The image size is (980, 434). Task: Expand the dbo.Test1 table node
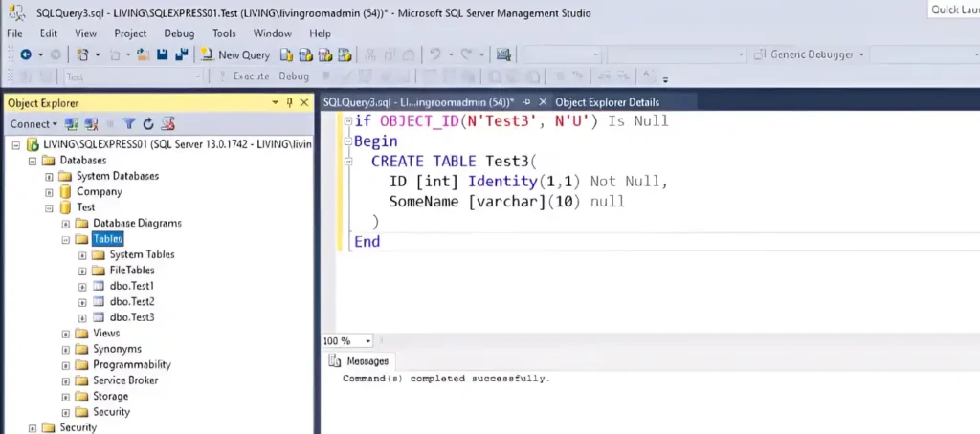82,287
